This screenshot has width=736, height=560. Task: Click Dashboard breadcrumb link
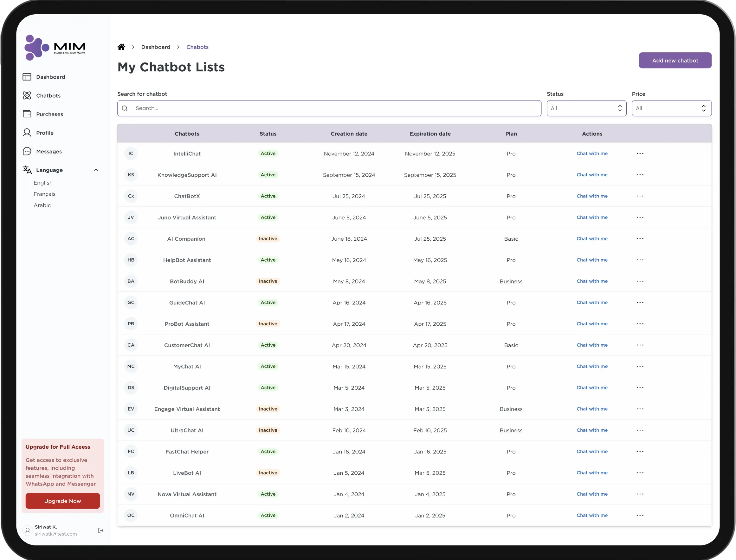pos(156,47)
